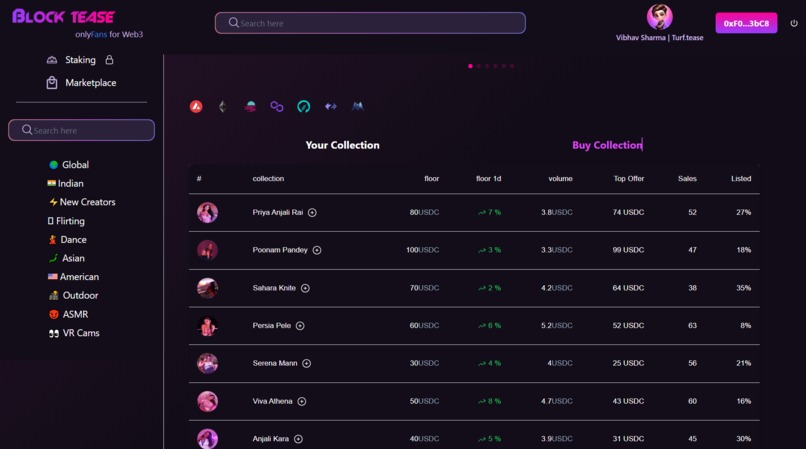Select the Ethereum chain icon

(x=223, y=106)
